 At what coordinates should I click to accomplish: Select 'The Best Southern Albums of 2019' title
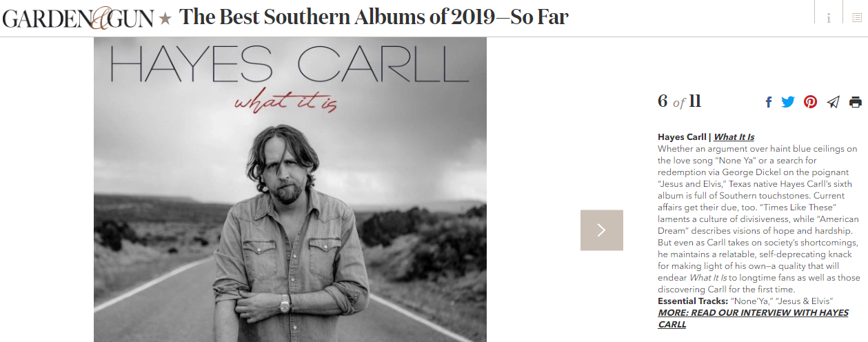[x=374, y=17]
